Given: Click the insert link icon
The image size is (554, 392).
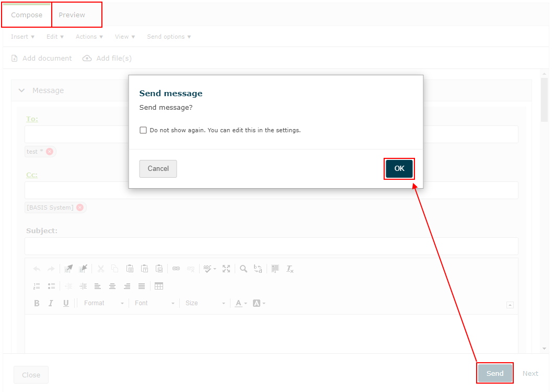Looking at the screenshot, I should click(x=176, y=269).
